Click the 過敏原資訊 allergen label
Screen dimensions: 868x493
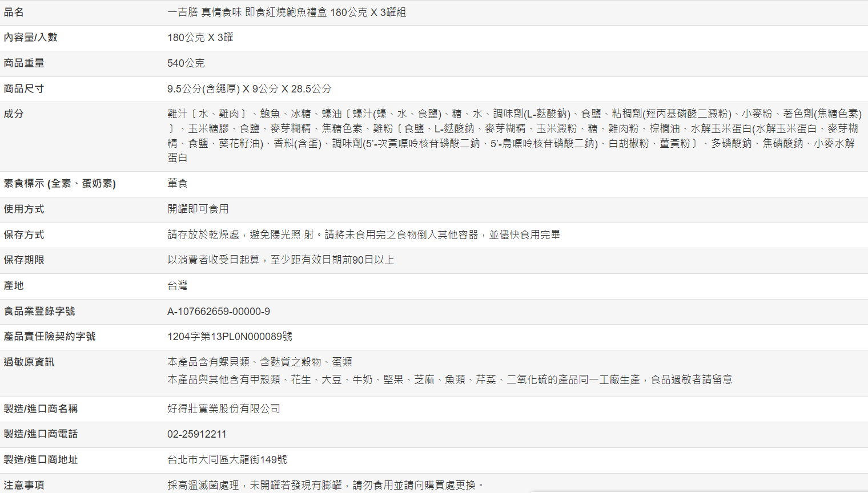pos(29,362)
